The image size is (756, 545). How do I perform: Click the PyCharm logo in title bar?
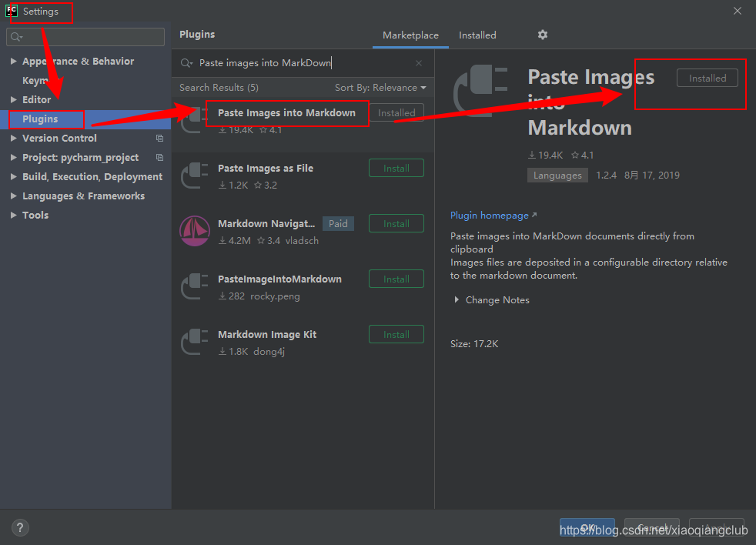coord(11,11)
